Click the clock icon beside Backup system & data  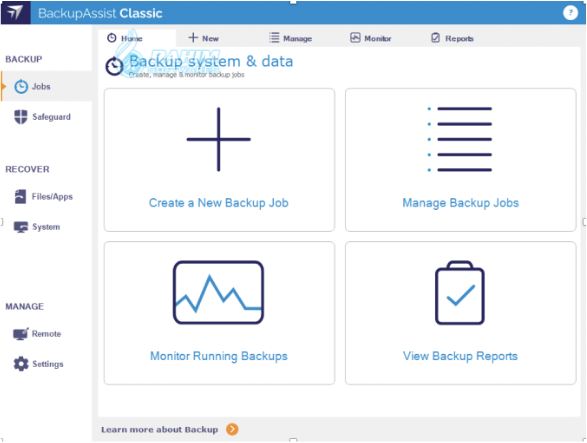pyautogui.click(x=114, y=67)
